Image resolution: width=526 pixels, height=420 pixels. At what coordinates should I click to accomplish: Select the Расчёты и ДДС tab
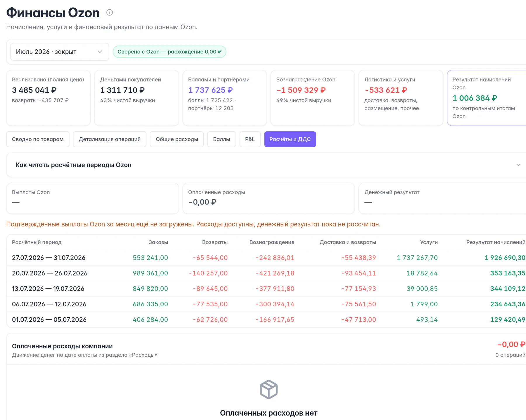point(290,139)
